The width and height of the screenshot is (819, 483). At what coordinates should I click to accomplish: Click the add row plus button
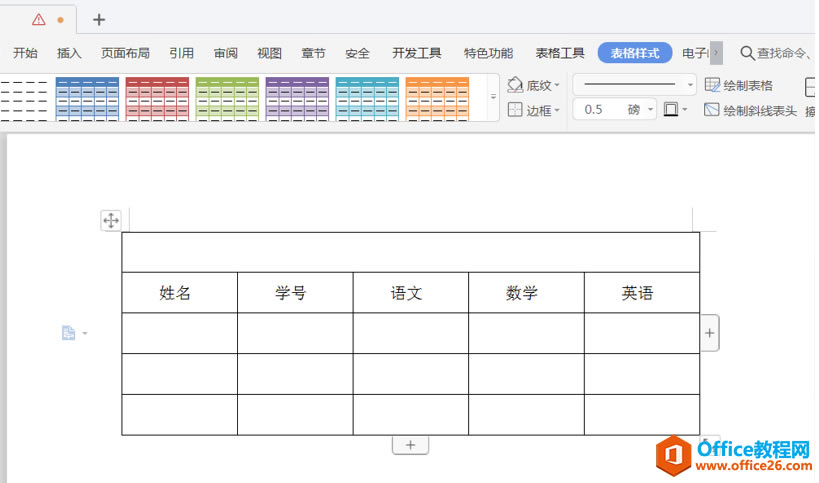click(410, 445)
